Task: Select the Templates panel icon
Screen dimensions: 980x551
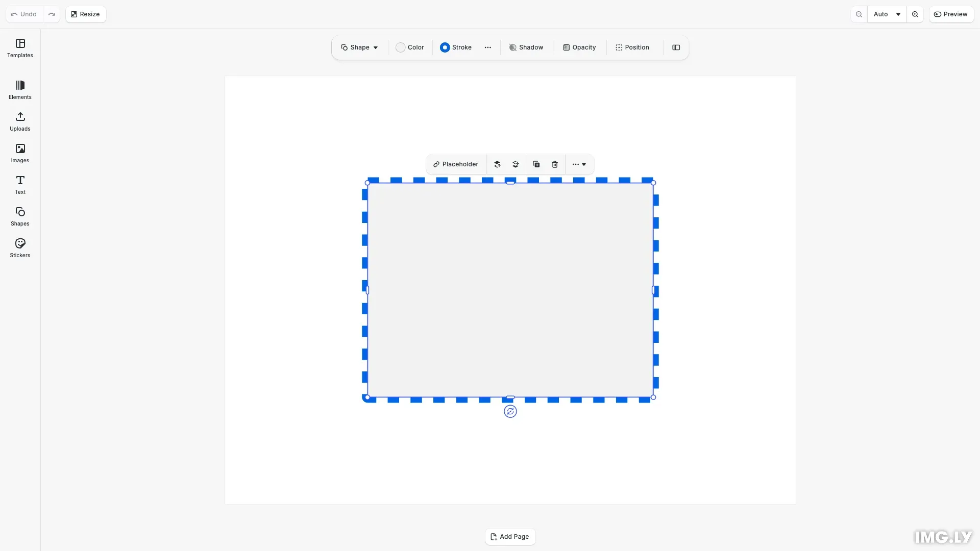Action: tap(19, 48)
